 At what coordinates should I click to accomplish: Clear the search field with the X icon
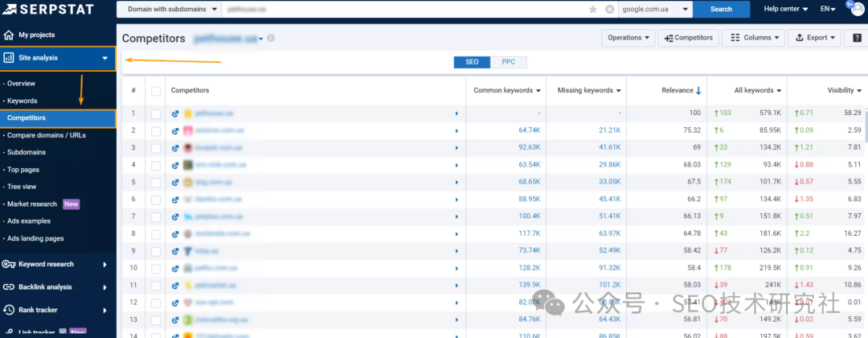(x=609, y=9)
